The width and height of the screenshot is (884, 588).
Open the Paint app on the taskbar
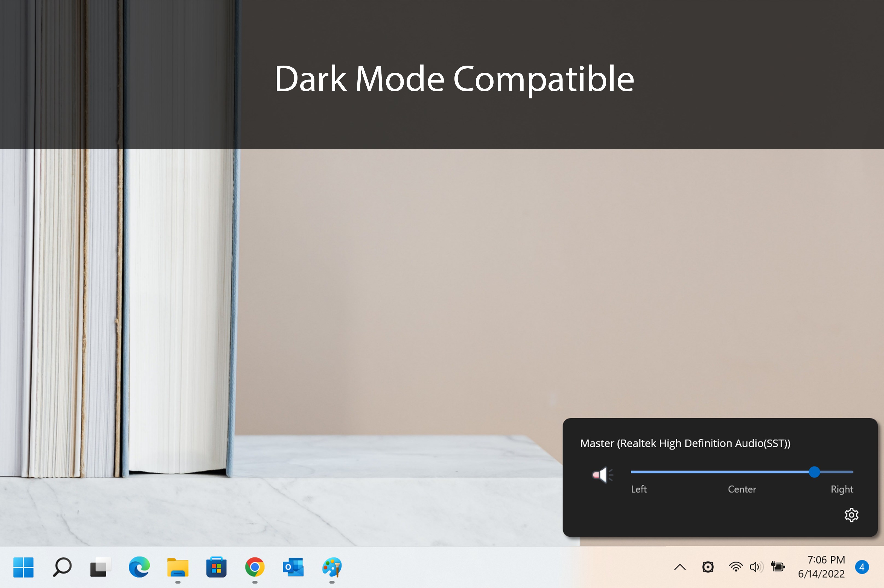(x=332, y=567)
